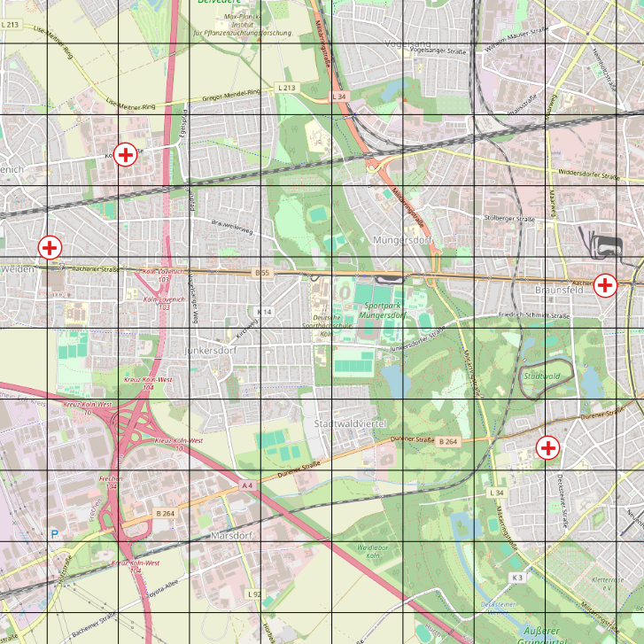Select L 213 shield after Gregor-Mendel-Ring
644x644 pixels.
[x=287, y=88]
